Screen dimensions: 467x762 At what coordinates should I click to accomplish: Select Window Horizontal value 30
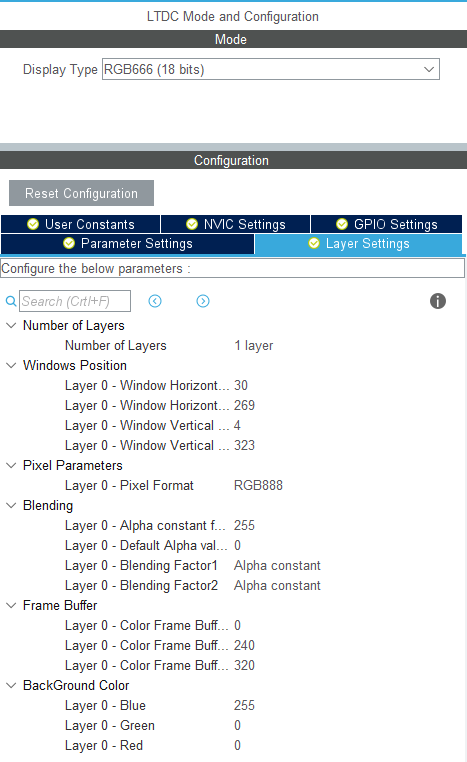point(241,385)
